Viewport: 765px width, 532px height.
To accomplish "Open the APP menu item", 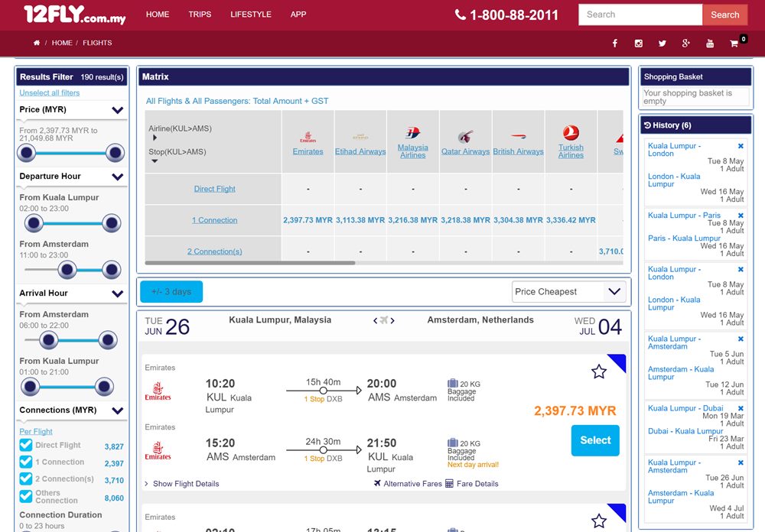I will tap(298, 15).
